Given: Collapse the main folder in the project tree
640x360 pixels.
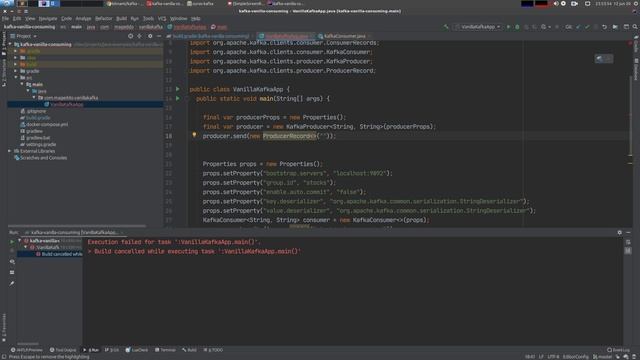Looking at the screenshot, I should coord(22,84).
